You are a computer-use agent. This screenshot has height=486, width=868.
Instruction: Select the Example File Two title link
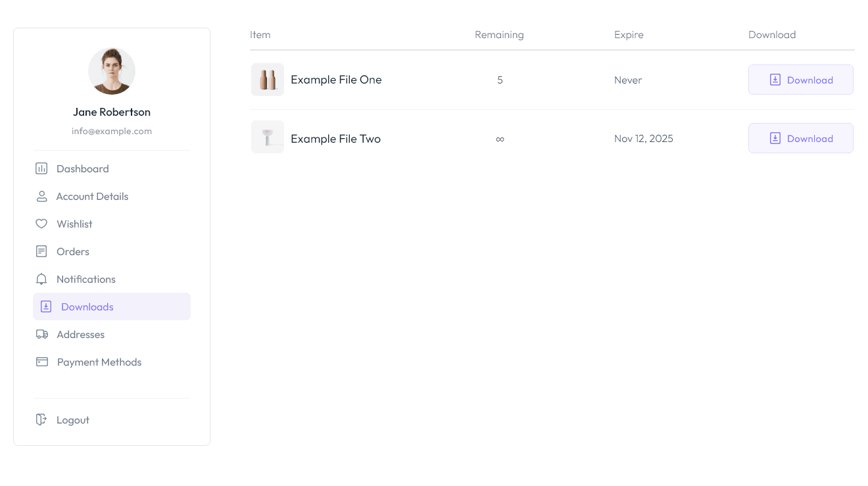335,139
